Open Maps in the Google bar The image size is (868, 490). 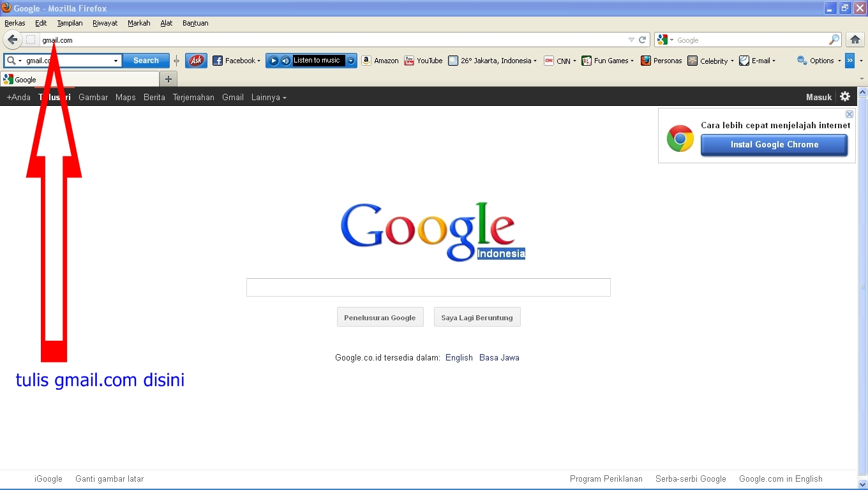click(x=126, y=97)
